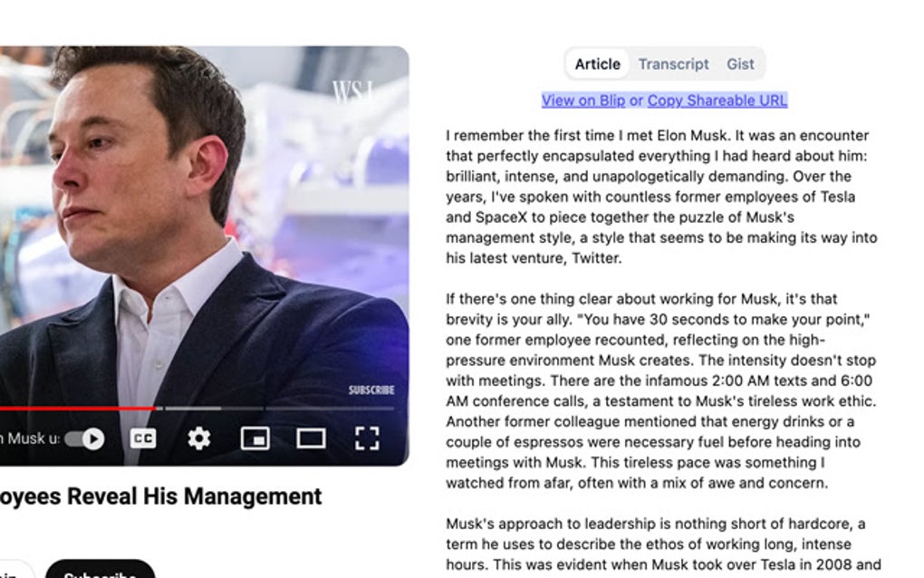Click the black Subscribe button below title
Image resolution: width=924 pixels, height=578 pixels.
coord(101,570)
